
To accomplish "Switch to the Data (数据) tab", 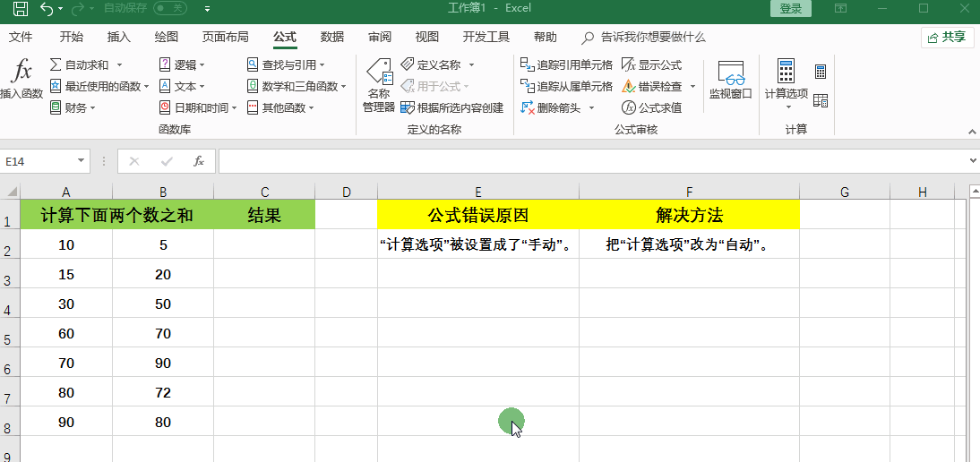I will tap(331, 37).
